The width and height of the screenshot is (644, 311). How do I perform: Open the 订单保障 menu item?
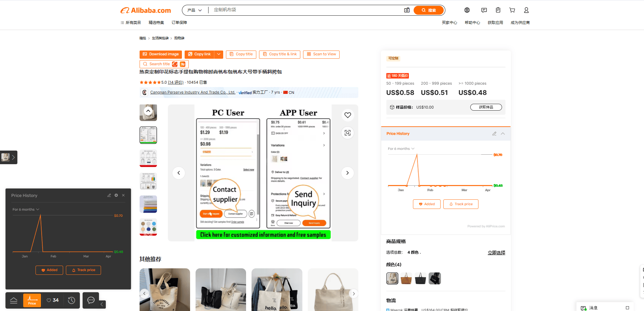point(179,23)
